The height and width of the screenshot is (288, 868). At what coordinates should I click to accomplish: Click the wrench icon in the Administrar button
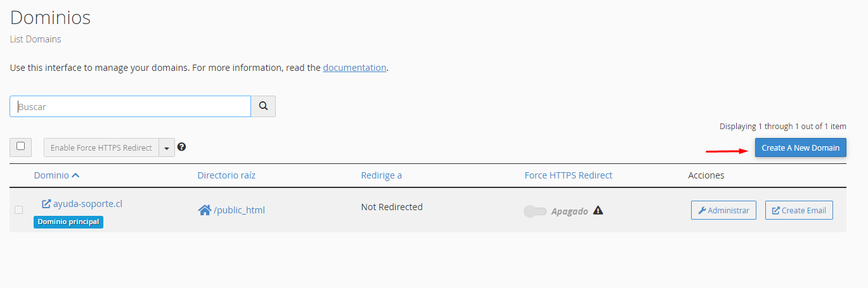pos(702,210)
